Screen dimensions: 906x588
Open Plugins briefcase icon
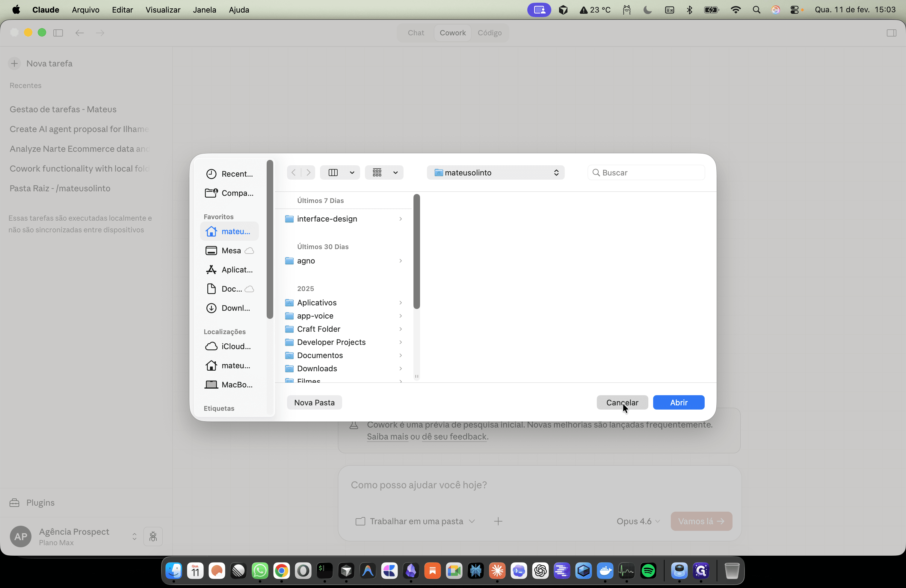tap(14, 502)
